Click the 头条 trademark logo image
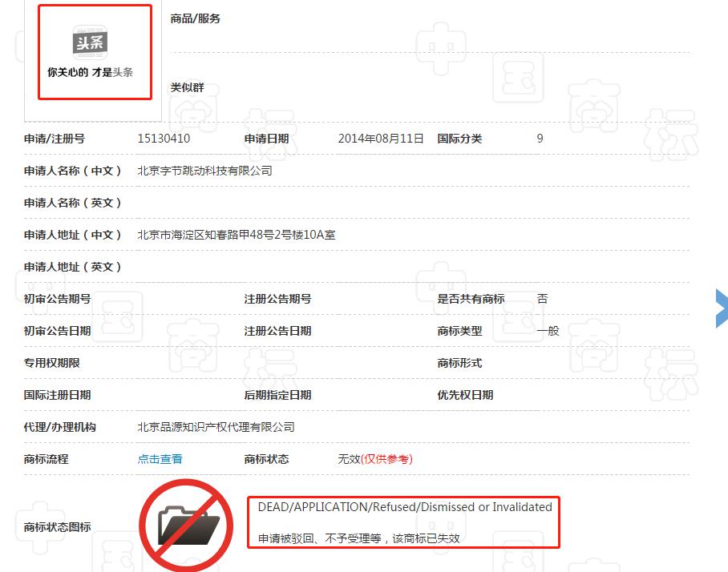This screenshot has width=728, height=572. pos(95,53)
